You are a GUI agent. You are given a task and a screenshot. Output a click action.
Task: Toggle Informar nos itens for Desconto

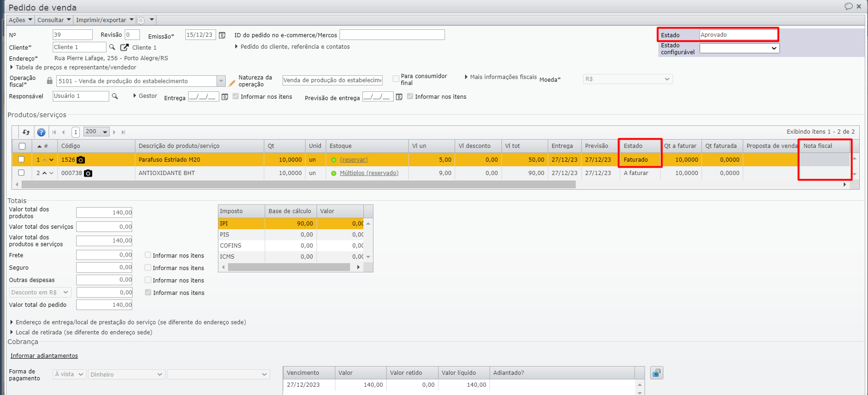[148, 292]
